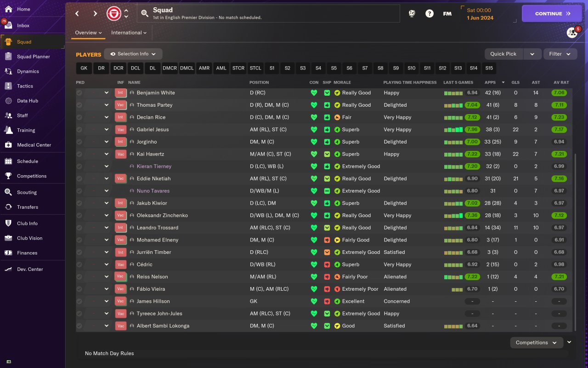Go to the Squad Planner
This screenshot has width=588, height=368.
(32, 57)
